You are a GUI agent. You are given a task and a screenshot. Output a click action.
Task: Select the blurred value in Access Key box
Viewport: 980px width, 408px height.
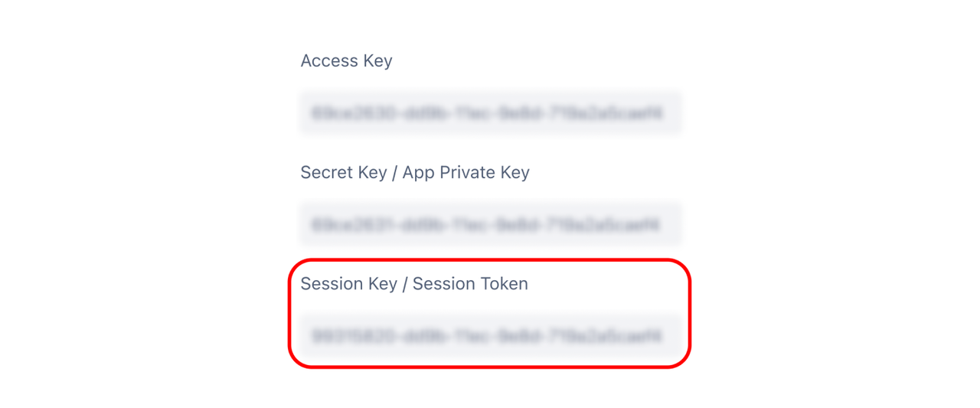pyautogui.click(x=486, y=114)
